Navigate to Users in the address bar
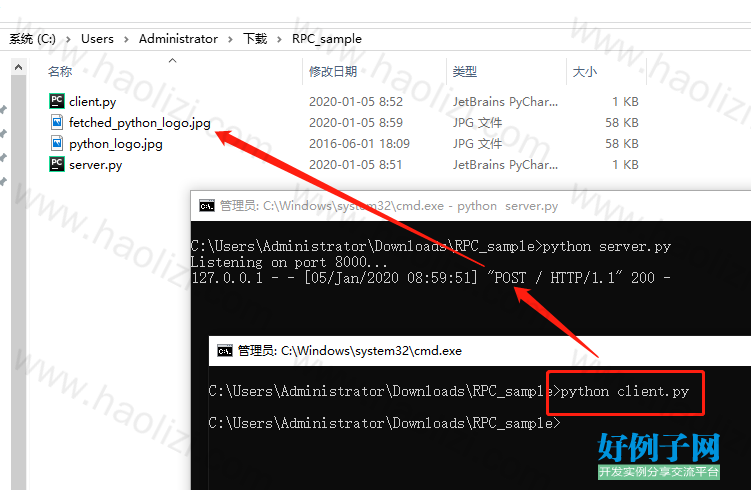 97,39
